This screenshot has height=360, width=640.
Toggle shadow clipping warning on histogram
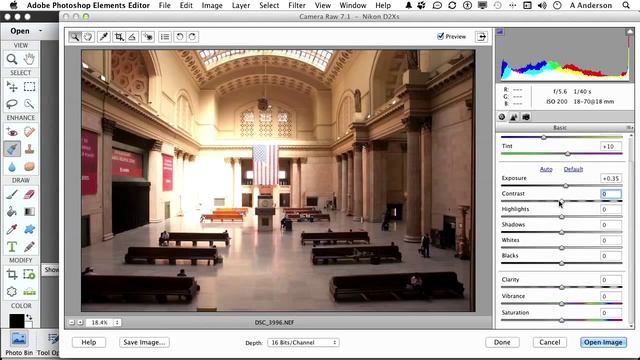pyautogui.click(x=500, y=32)
